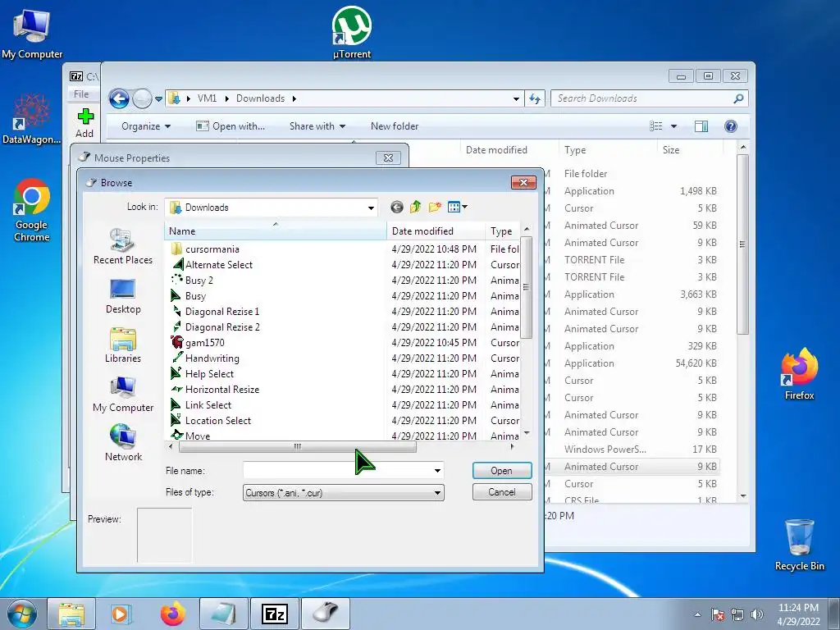Sort Explorer list by Size column
The height and width of the screenshot is (630, 840).
coord(690,150)
